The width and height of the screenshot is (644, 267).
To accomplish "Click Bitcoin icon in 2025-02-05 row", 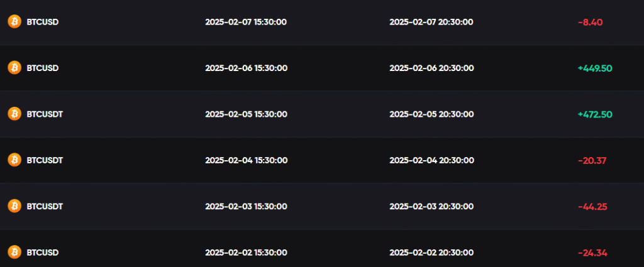I will tap(14, 114).
